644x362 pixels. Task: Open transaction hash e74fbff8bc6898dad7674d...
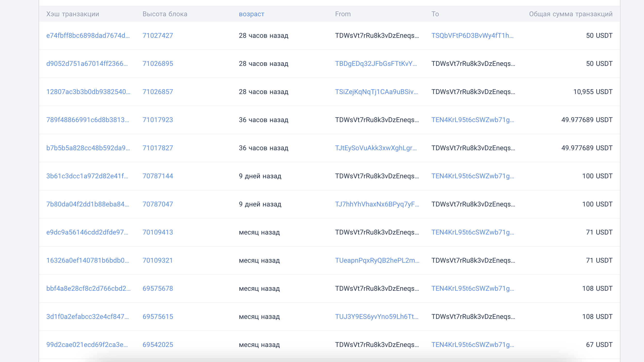(88, 35)
